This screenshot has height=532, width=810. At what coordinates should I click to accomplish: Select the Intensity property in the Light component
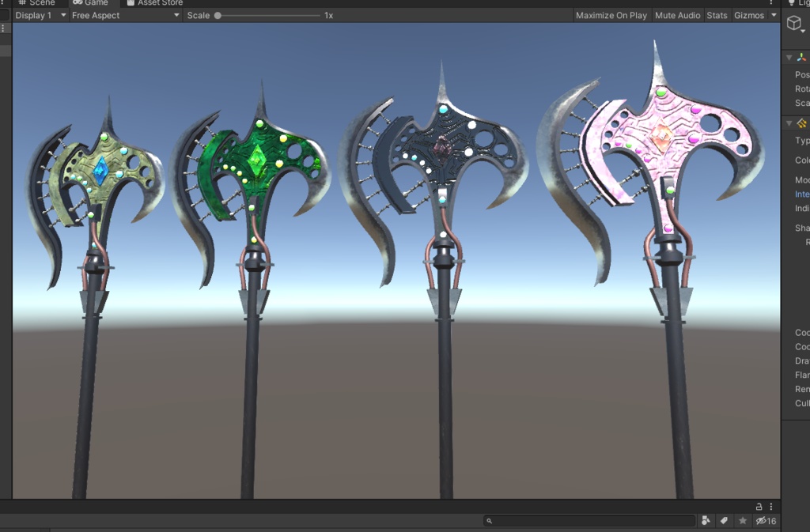(x=801, y=193)
